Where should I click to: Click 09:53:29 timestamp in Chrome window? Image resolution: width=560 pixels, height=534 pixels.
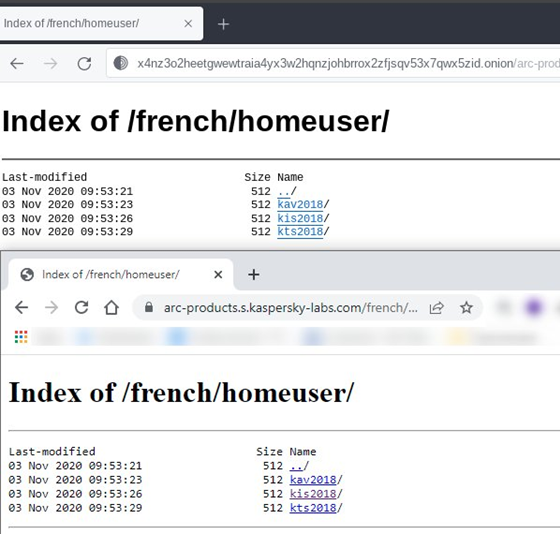click(x=115, y=508)
